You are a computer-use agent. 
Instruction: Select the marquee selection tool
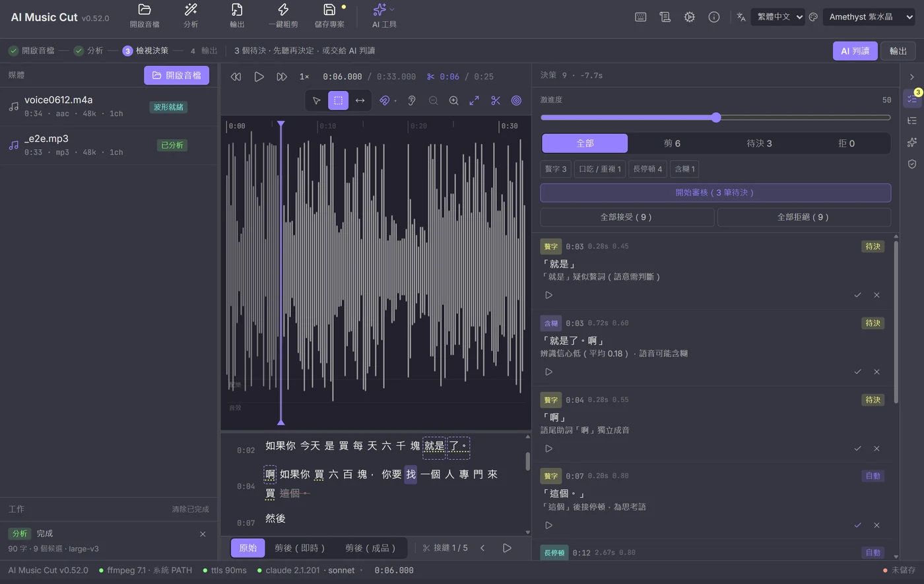coord(338,100)
